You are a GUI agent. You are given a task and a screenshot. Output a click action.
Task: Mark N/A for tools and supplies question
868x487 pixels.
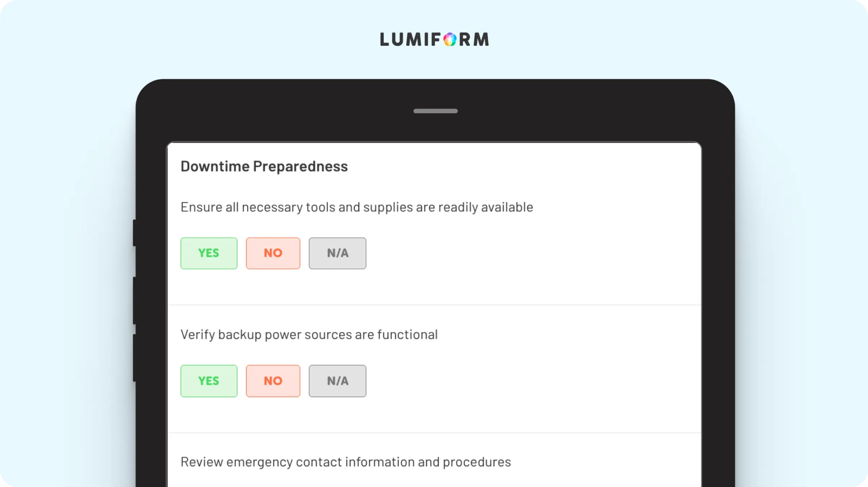(x=337, y=253)
